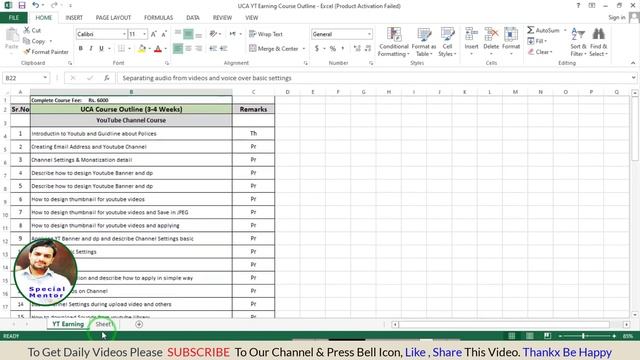This screenshot has width=640, height=360.
Task: Activate Format Painter brush
Action: [x=46, y=52]
